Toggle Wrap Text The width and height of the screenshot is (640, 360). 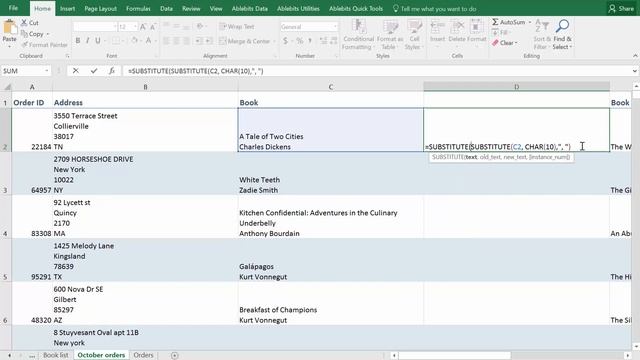[x=237, y=27]
